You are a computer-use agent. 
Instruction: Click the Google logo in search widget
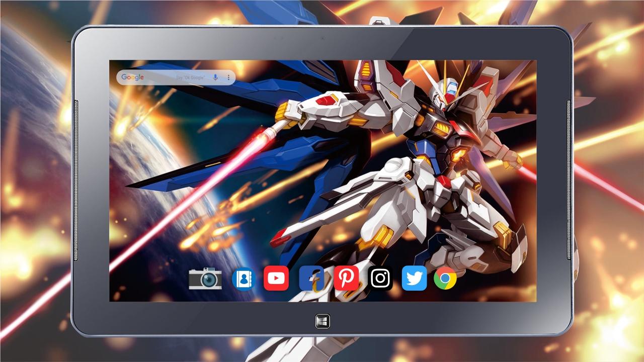(x=132, y=77)
